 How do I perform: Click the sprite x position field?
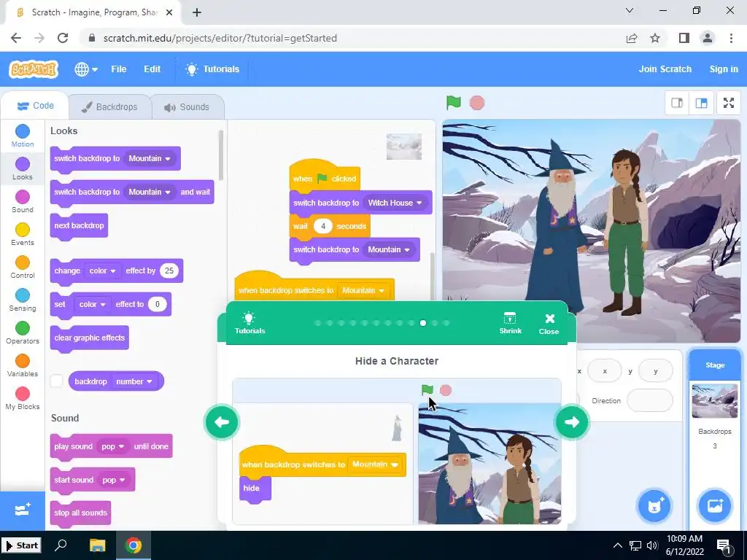(605, 371)
